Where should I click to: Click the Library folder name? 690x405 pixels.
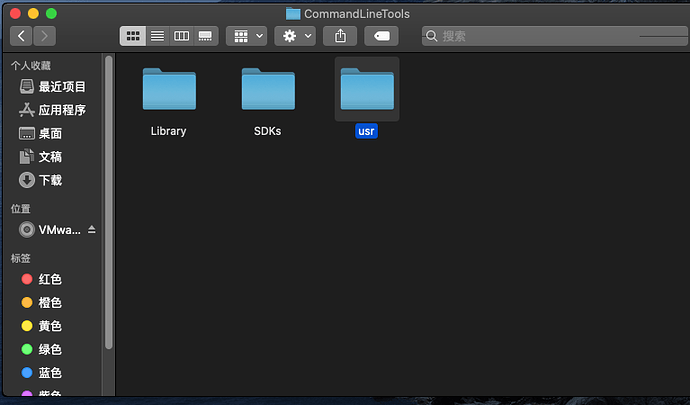tap(169, 131)
